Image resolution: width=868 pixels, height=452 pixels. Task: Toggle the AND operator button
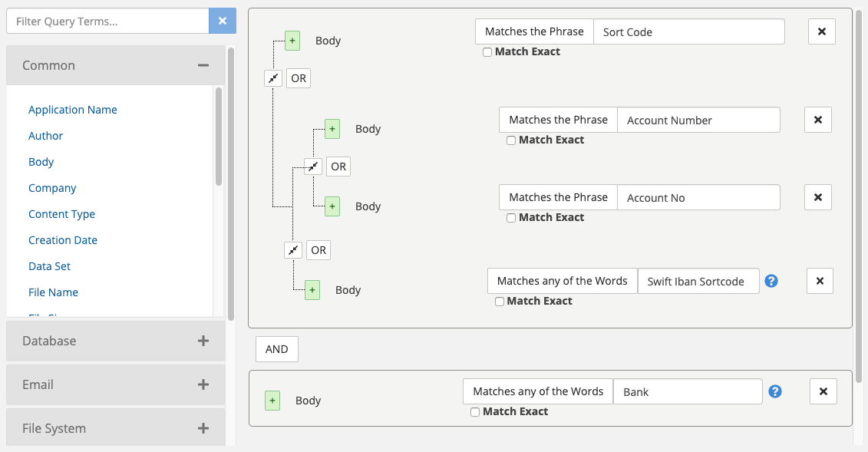click(x=277, y=349)
